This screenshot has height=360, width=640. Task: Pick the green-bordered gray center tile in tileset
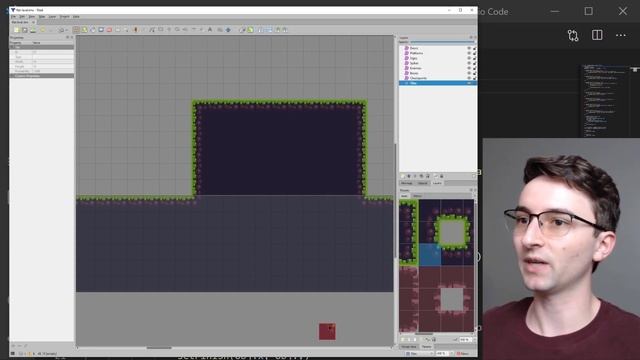click(x=452, y=233)
